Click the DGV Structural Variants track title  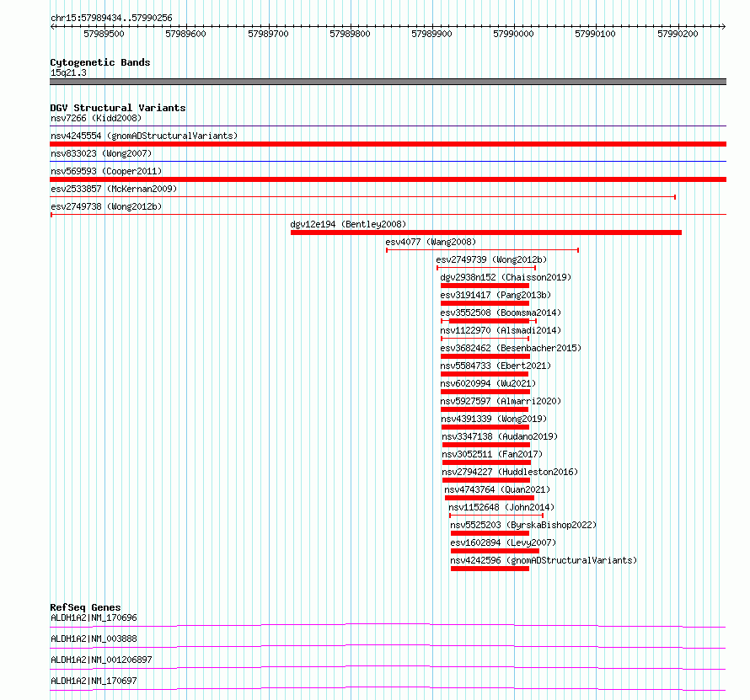tap(118, 108)
